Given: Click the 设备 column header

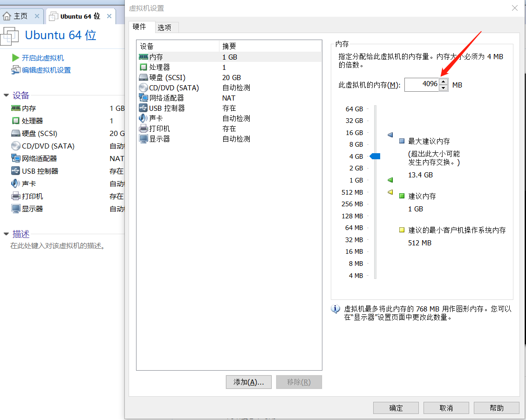Looking at the screenshot, I should pyautogui.click(x=178, y=46).
